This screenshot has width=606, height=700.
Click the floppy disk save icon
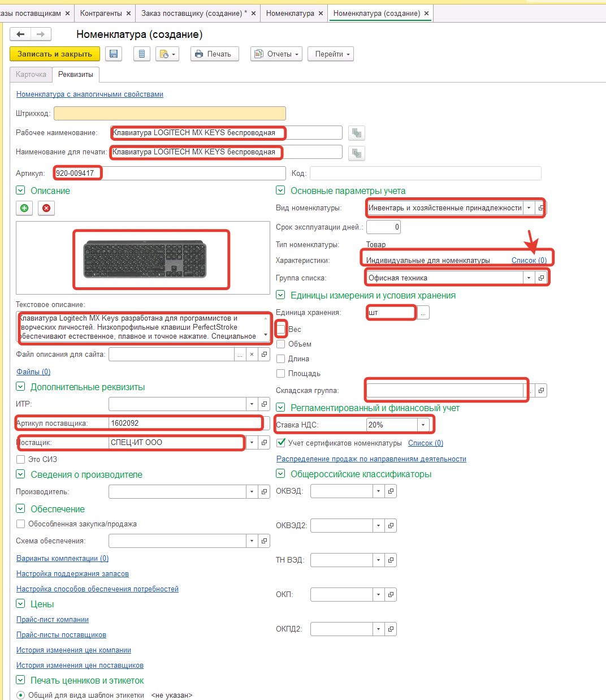coord(114,54)
